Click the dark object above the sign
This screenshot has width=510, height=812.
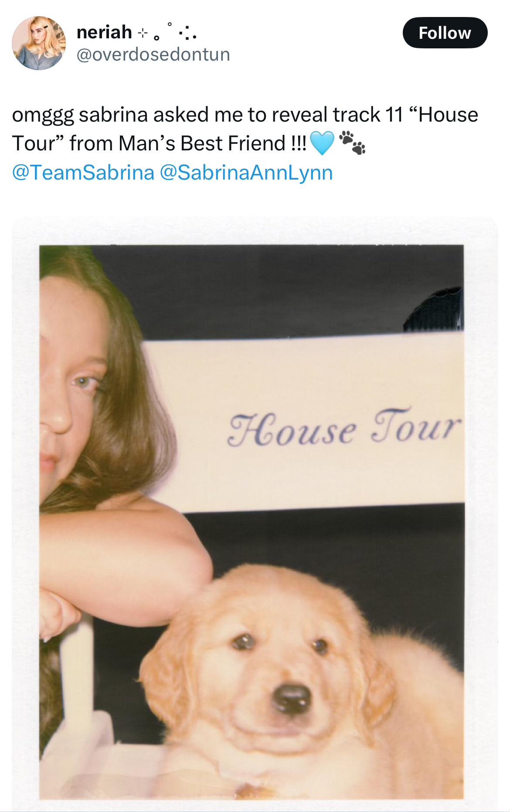[434, 309]
